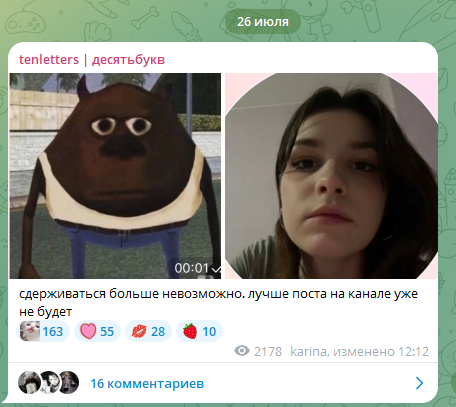456x407 pixels.
Task: Open the circular video message thumbnail
Action: 331,176
